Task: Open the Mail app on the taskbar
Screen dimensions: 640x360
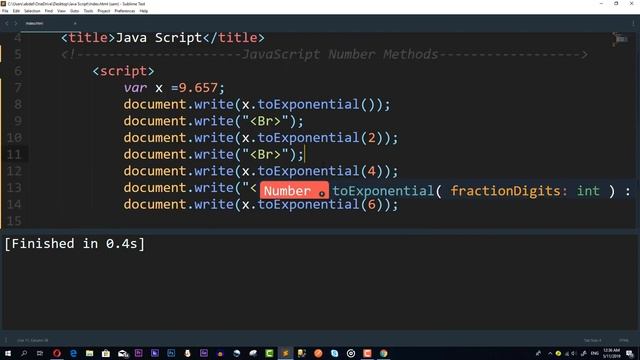Action: click(x=122, y=353)
